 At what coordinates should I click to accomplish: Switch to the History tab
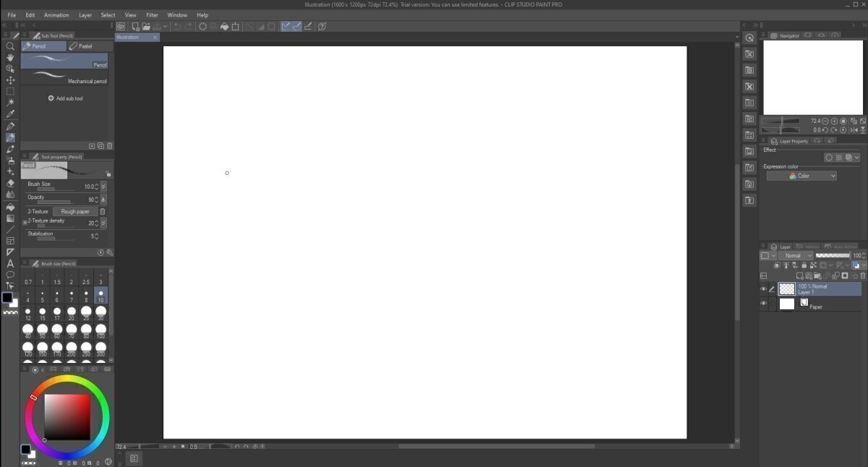[x=810, y=247]
